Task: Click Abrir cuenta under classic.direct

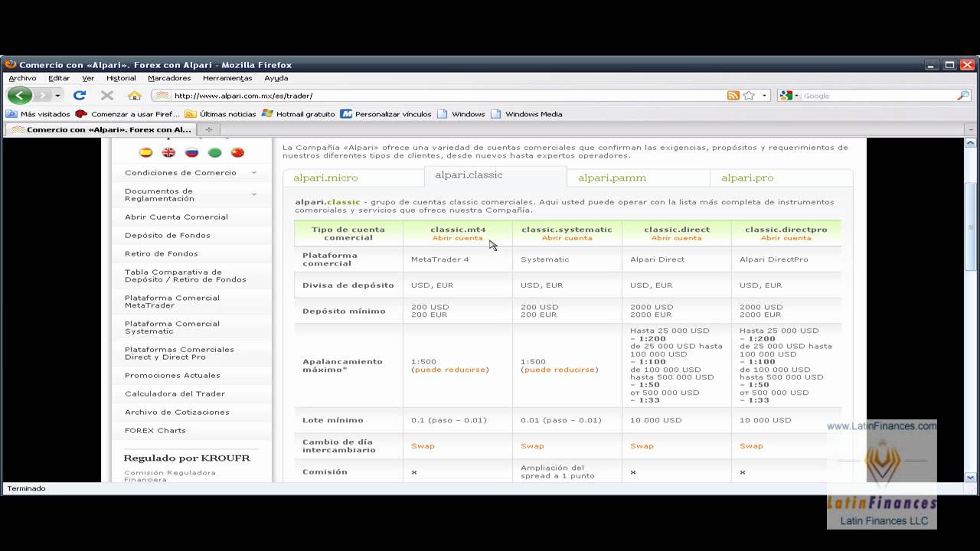Action: (676, 238)
